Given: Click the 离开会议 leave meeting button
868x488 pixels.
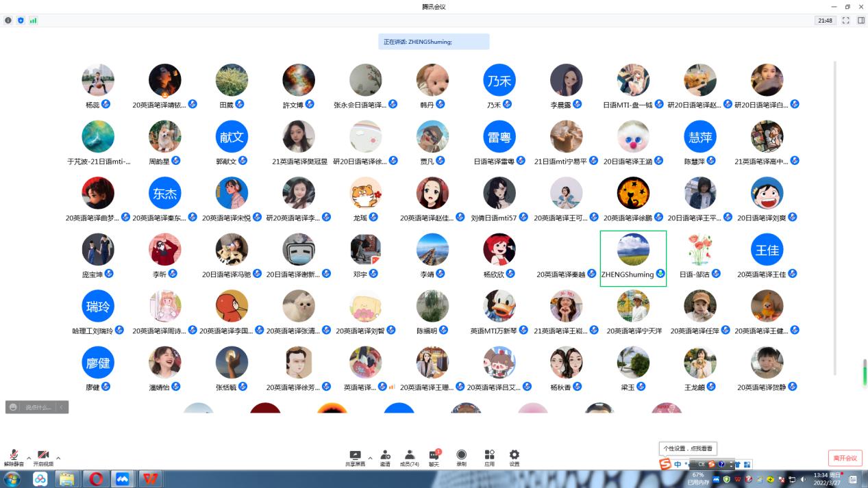Looking at the screenshot, I should click(x=845, y=458).
